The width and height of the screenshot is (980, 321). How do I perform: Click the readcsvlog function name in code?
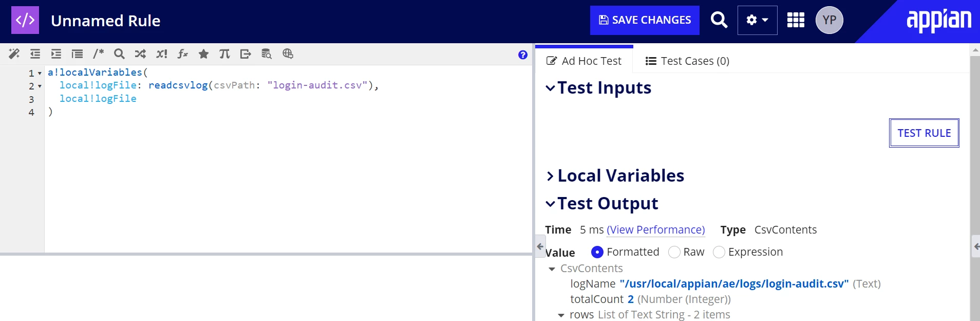pos(178,85)
